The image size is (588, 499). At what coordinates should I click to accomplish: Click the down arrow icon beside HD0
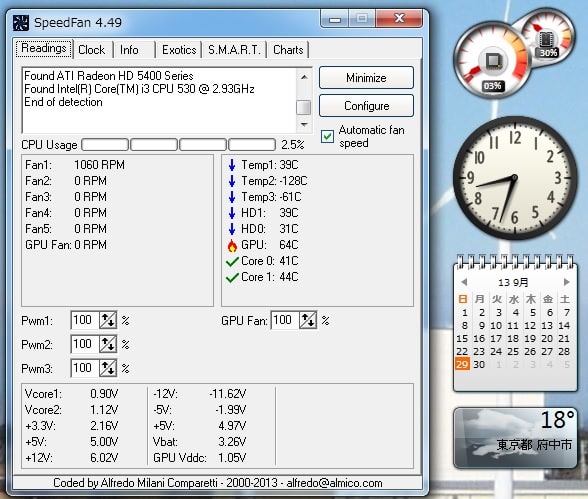point(232,229)
